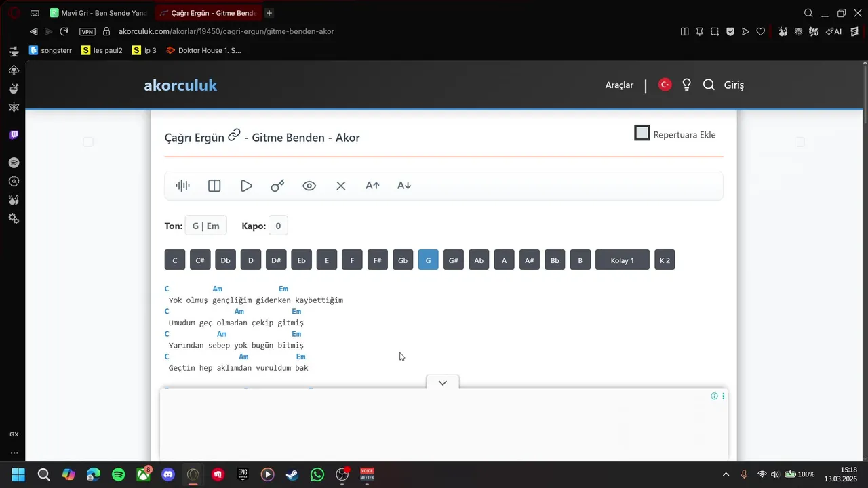Go back to previous page
Image resolution: width=868 pixels, height=488 pixels.
coord(34,31)
